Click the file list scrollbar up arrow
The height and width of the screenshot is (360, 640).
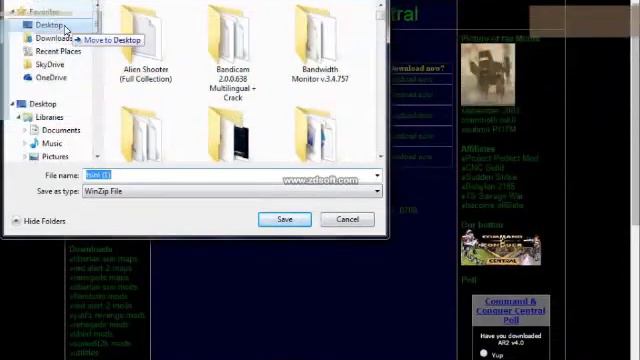[381, 5]
